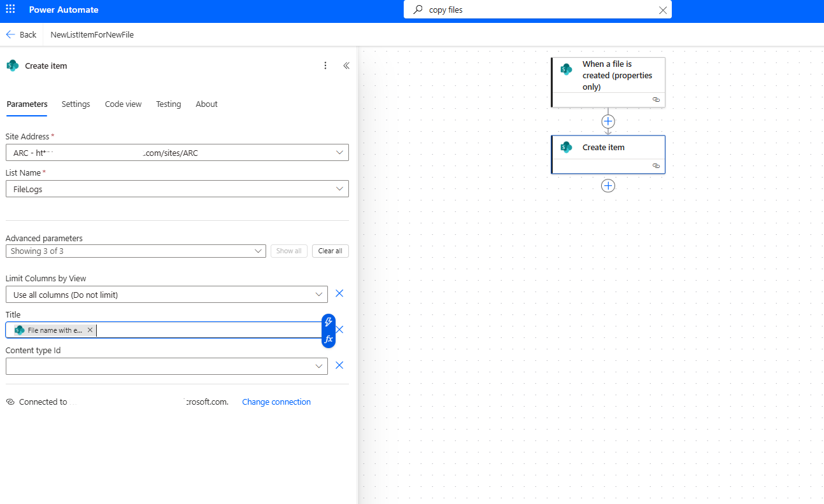Image resolution: width=824 pixels, height=504 pixels.
Task: Remove the Limit Columns by View parameter
Action: coord(339,293)
